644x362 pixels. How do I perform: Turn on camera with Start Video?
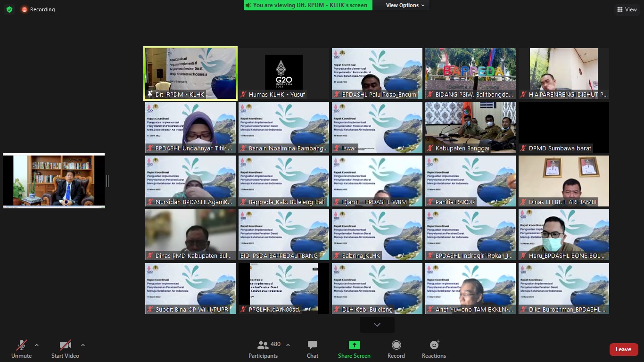click(65, 349)
